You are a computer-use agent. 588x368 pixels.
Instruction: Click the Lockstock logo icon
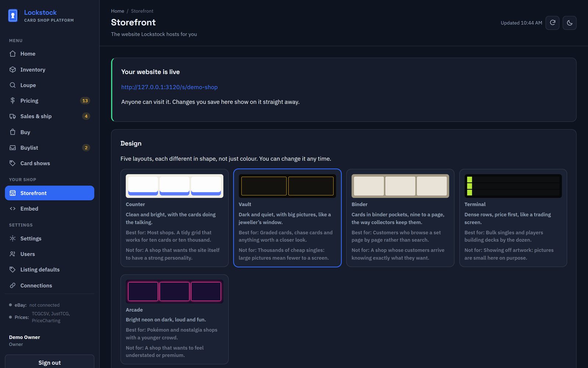pos(13,15)
